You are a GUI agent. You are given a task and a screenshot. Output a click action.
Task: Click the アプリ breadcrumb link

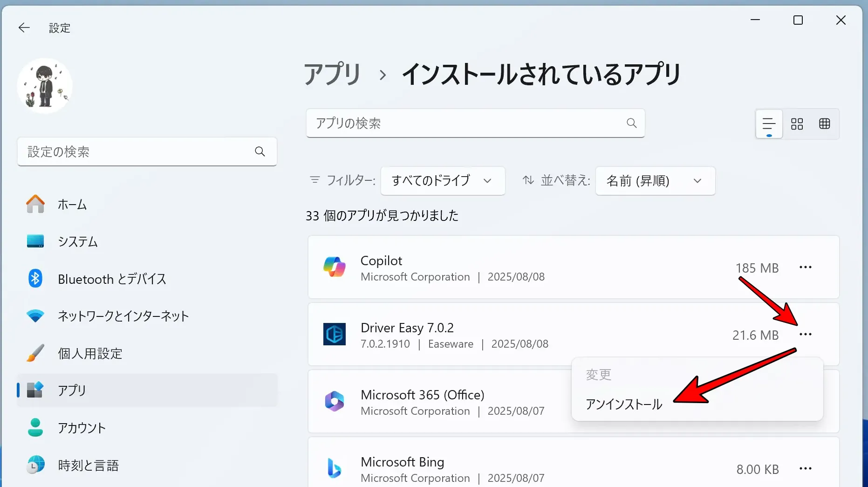tap(332, 75)
